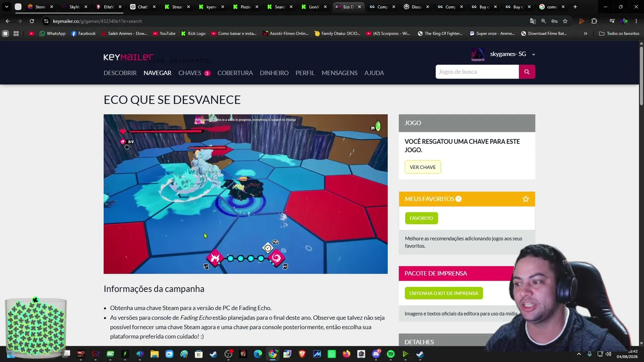The height and width of the screenshot is (362, 644).
Task: Click the translate page icon in address bar
Action: (533, 21)
